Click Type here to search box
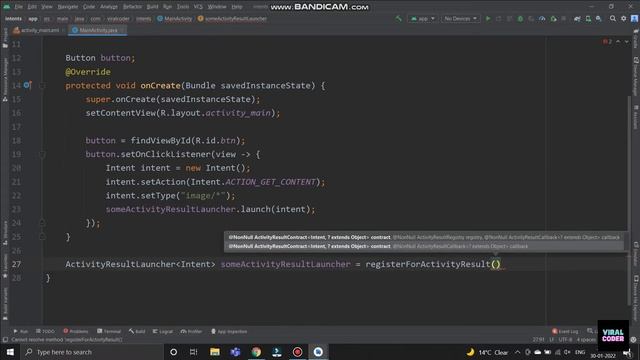 [x=91, y=352]
